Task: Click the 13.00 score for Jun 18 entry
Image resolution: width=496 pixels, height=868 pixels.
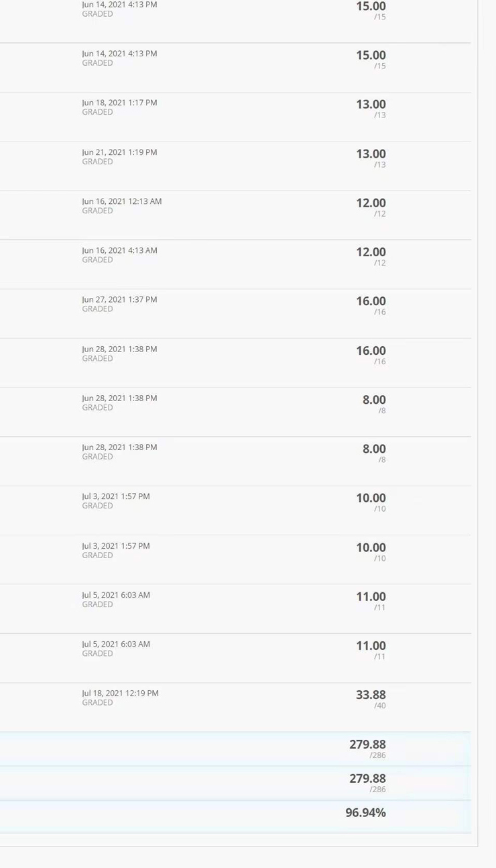Action: (371, 105)
